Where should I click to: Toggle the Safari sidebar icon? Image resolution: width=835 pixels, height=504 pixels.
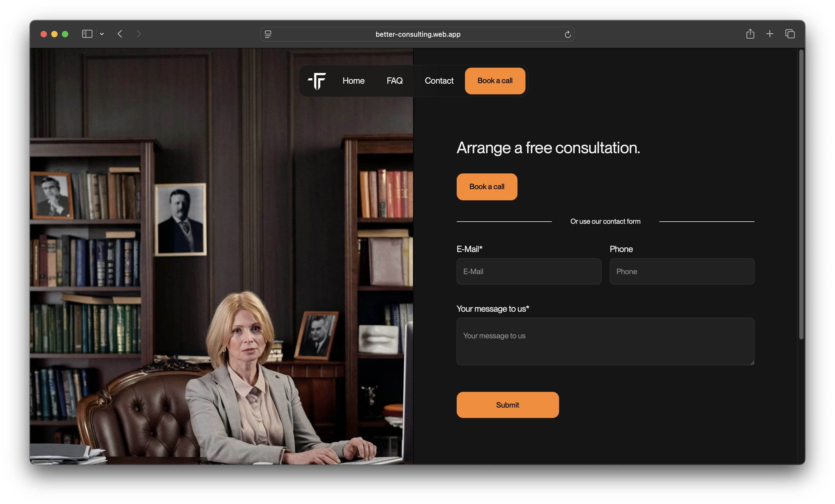pos(87,34)
